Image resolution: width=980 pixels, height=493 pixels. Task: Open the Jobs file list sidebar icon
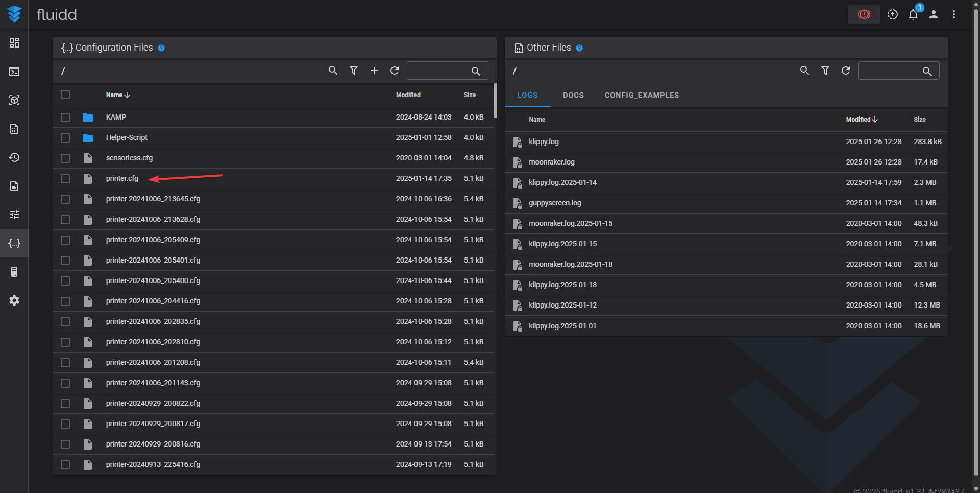click(x=14, y=129)
